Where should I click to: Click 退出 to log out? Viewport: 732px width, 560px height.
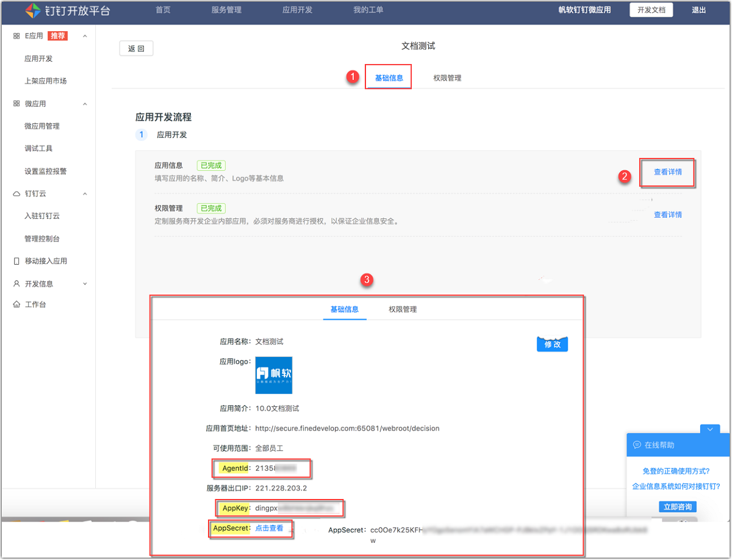(x=699, y=10)
